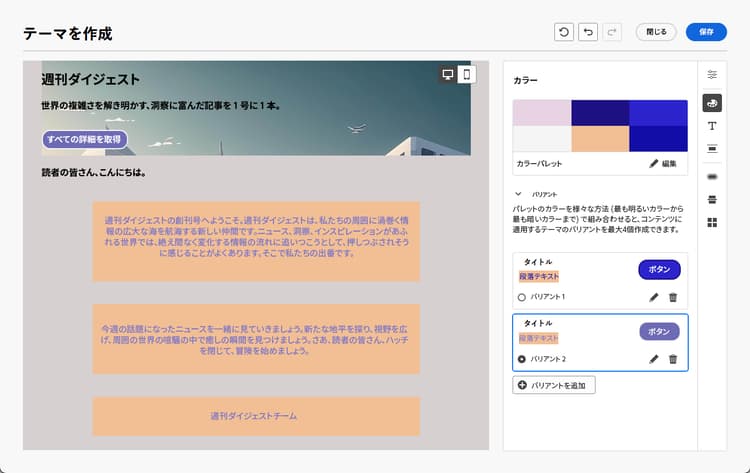The height and width of the screenshot is (473, 750).
Task: Click the 週刊ダイジェストチーム block
Action: [x=256, y=416]
